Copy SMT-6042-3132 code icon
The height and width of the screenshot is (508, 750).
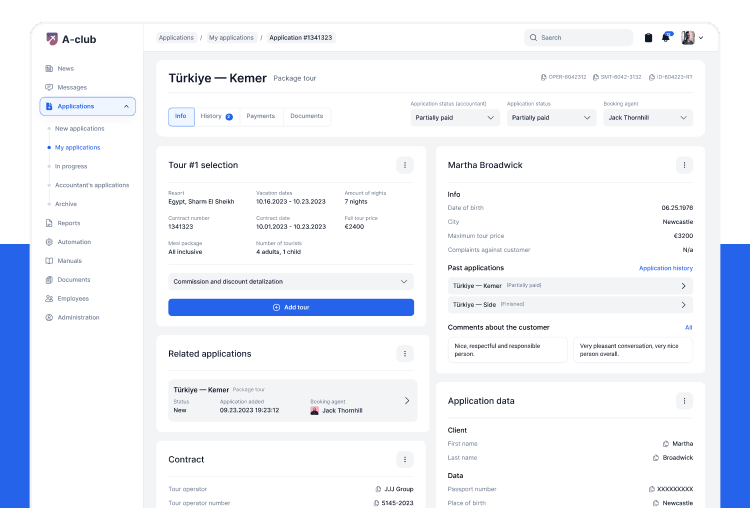pyautogui.click(x=596, y=77)
